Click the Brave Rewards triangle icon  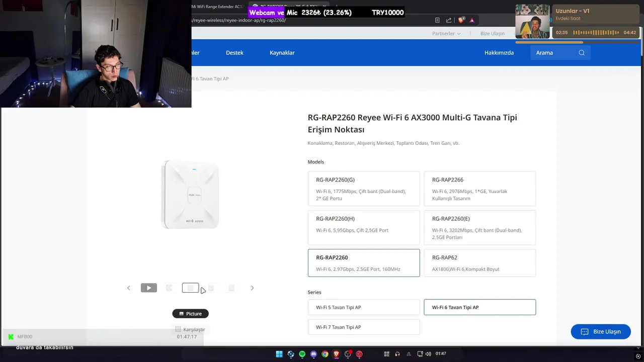pyautogui.click(x=472, y=20)
